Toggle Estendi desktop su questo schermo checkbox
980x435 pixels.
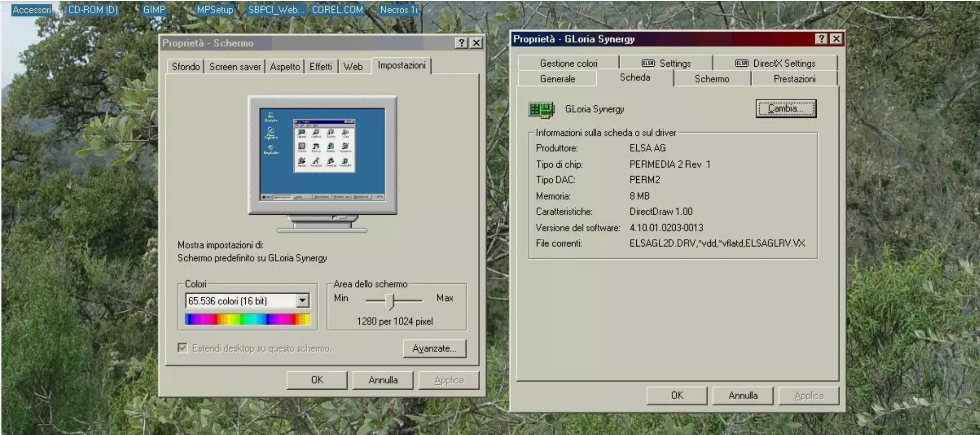(x=182, y=348)
